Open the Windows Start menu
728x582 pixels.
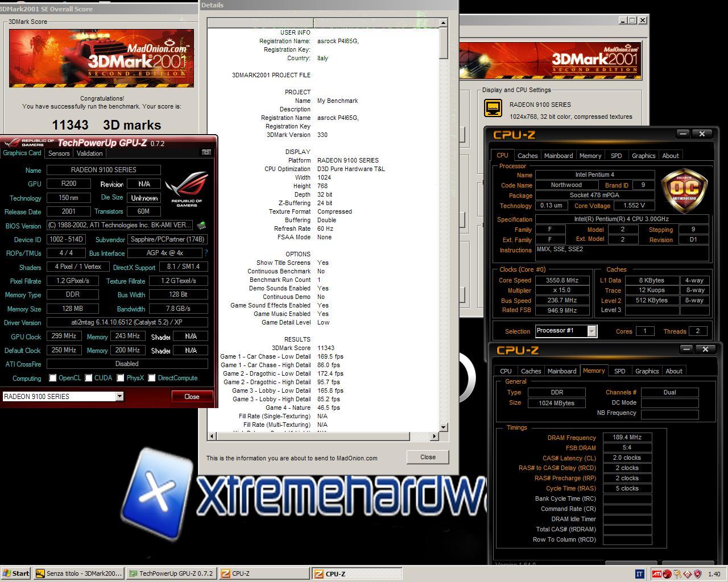(x=16, y=573)
